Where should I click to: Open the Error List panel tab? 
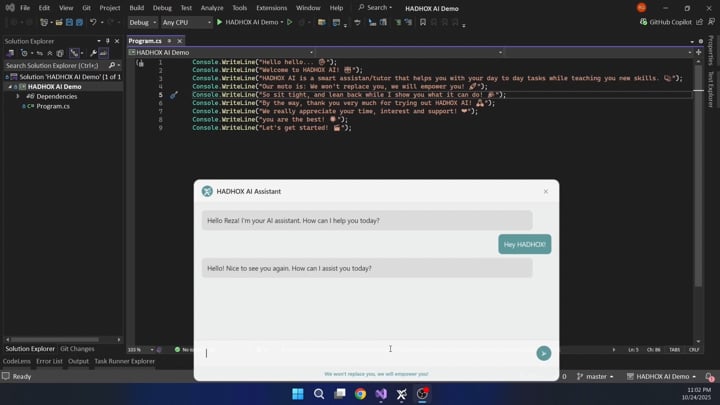pos(49,361)
